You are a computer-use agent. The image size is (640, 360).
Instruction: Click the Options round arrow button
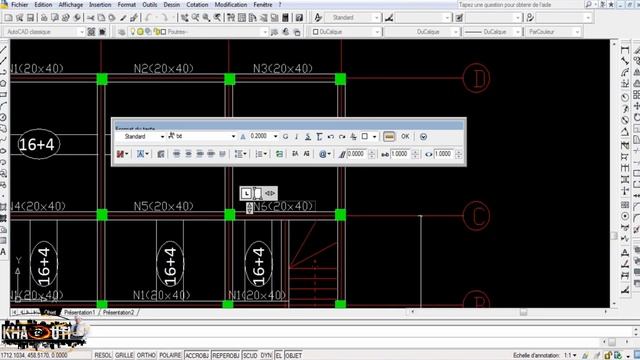423,137
